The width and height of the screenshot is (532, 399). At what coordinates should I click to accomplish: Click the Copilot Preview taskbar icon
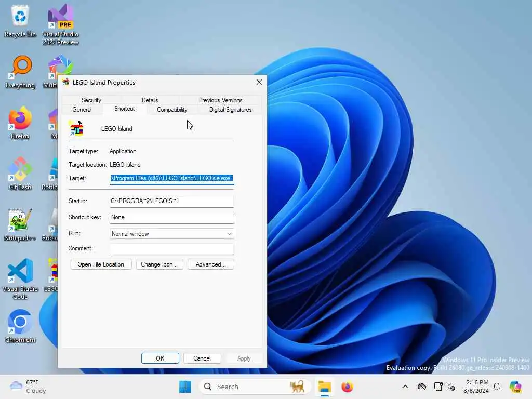[515, 387]
